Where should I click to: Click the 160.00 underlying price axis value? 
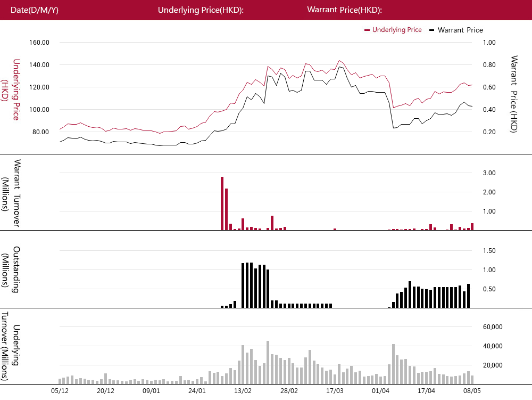[x=39, y=43]
